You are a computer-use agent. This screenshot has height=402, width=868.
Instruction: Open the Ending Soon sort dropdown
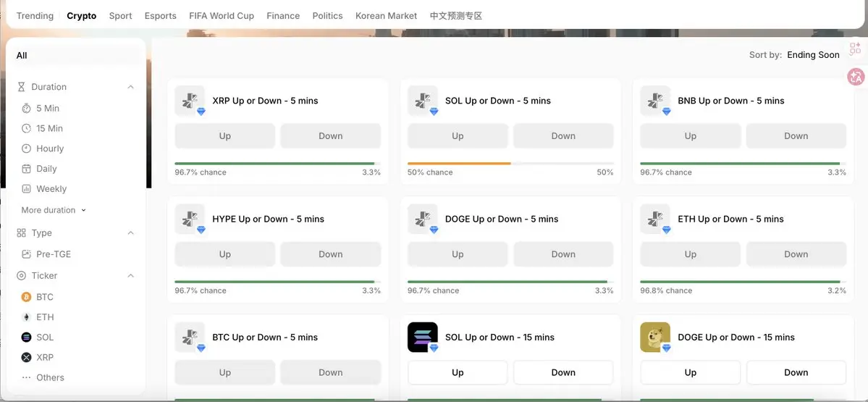coord(813,55)
